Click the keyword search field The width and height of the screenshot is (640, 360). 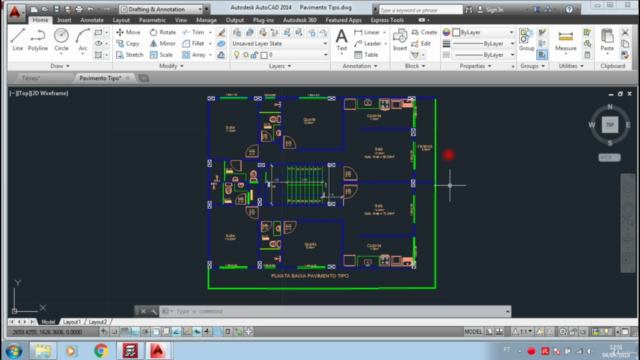point(420,9)
